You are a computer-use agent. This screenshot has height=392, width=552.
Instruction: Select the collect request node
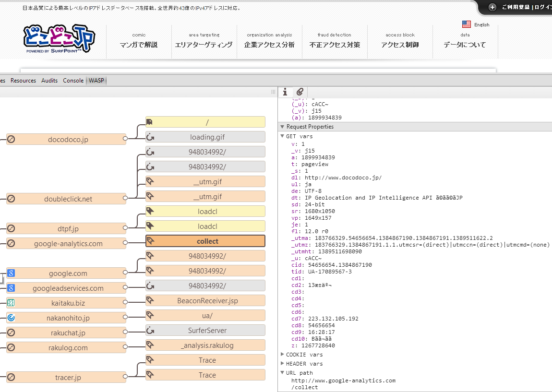205,241
